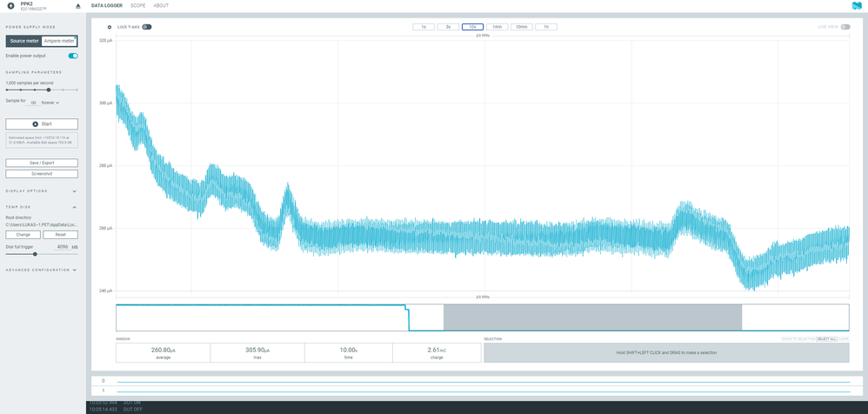Switch to the Scope tab
The height and width of the screenshot is (414, 868).
(x=137, y=5)
